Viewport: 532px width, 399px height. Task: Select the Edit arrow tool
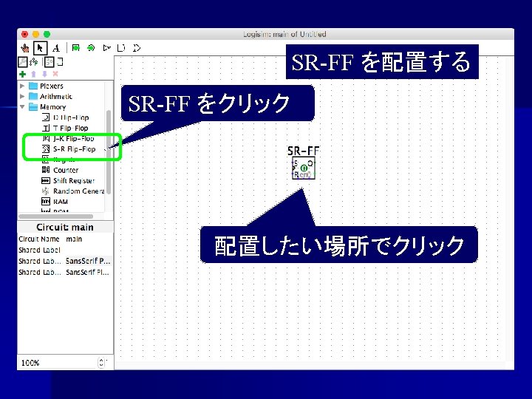click(x=41, y=48)
